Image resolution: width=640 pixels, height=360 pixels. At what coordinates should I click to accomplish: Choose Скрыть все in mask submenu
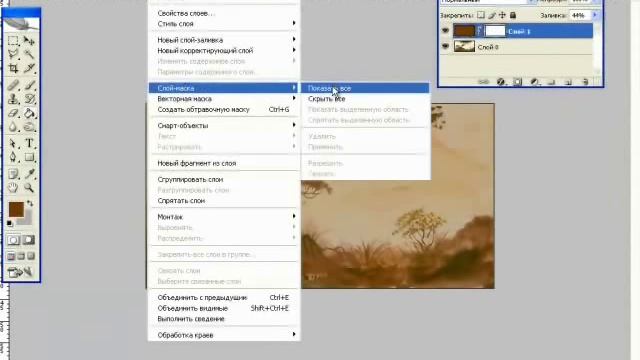coord(365,98)
